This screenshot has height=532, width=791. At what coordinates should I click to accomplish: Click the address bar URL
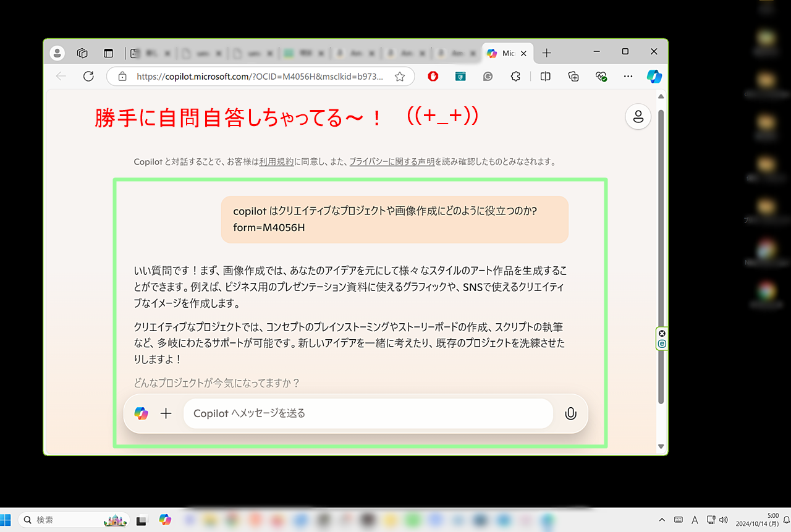pos(260,77)
